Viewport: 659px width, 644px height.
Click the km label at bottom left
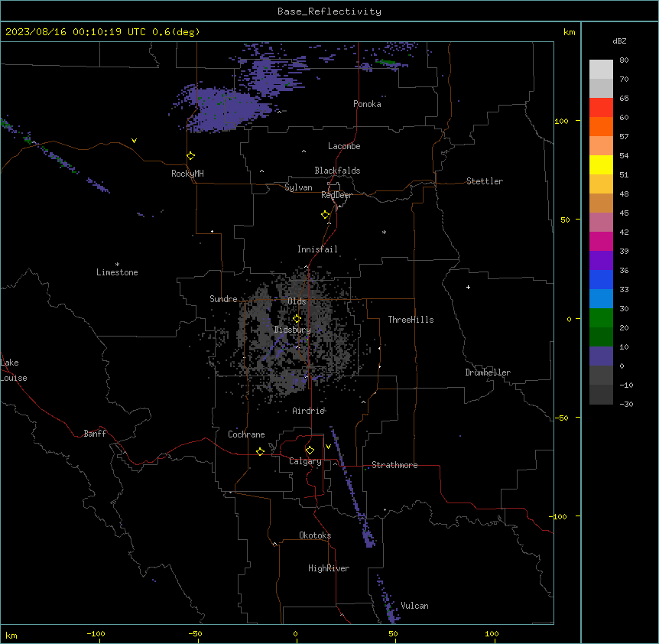[11, 635]
